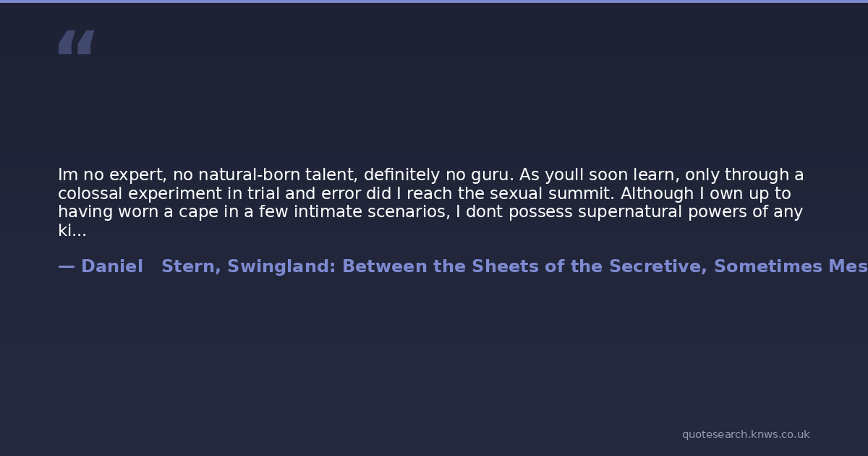Click the cut-off words Sometimes Mes
The height and width of the screenshot is (456, 868).
coord(790,266)
